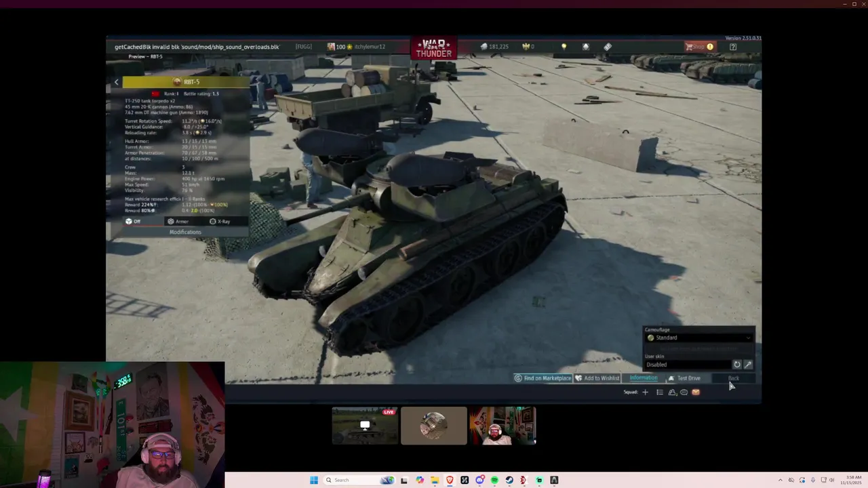This screenshot has height=488, width=868.
Task: Open Task View on the taskbar
Action: point(404,480)
